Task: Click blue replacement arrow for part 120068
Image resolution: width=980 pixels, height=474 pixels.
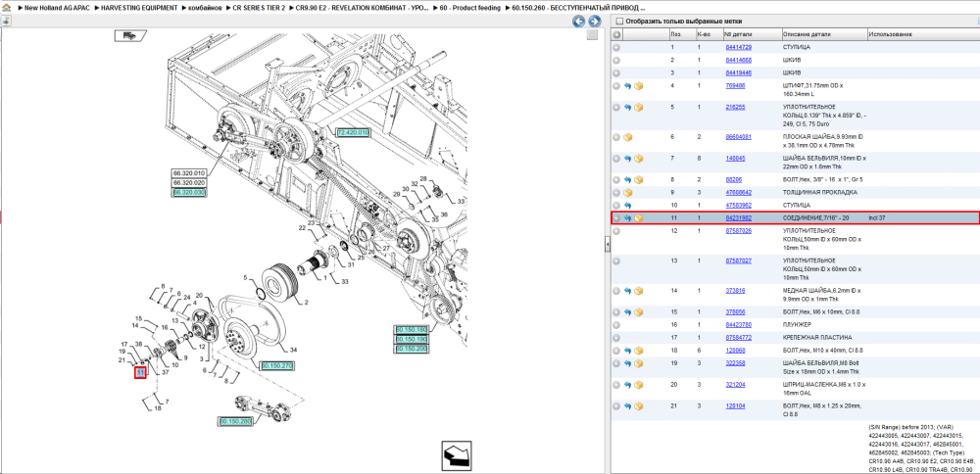Action: (x=627, y=351)
